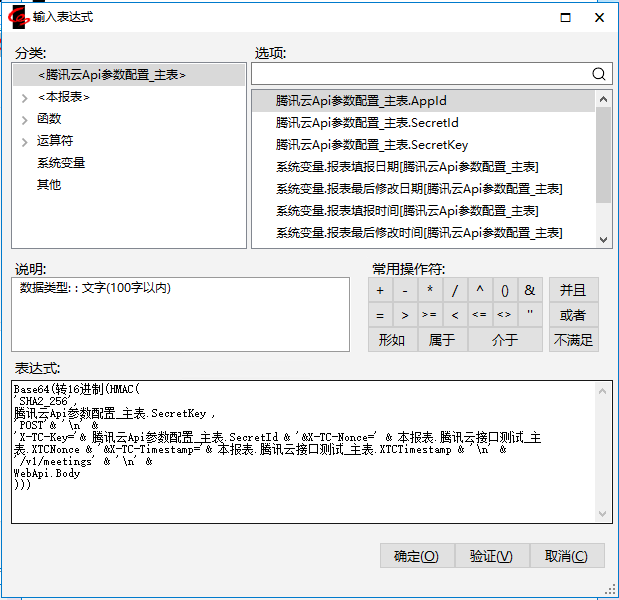Insert the plus operator
The image size is (619, 600).
click(x=380, y=290)
